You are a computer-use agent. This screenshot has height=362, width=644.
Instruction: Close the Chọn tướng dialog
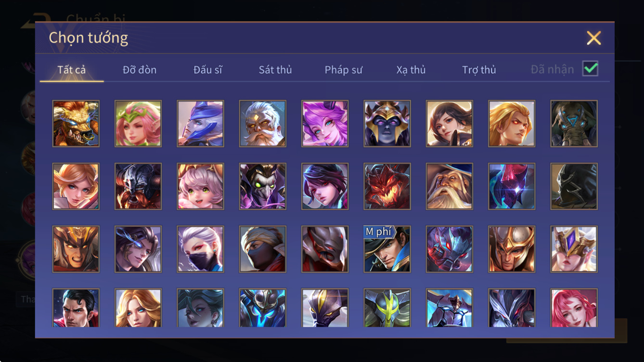pyautogui.click(x=594, y=38)
